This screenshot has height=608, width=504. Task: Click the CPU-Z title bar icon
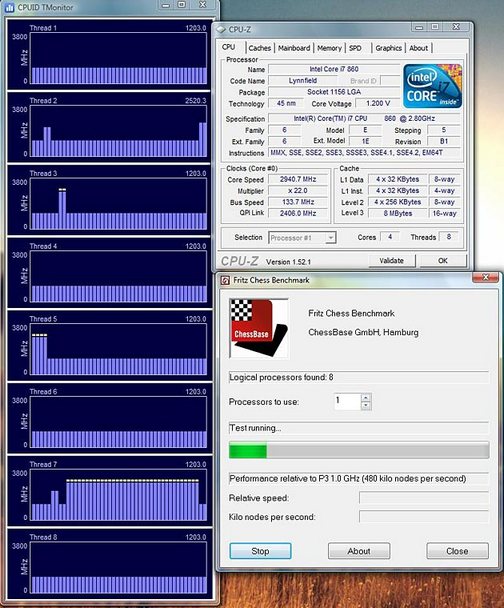point(221,29)
